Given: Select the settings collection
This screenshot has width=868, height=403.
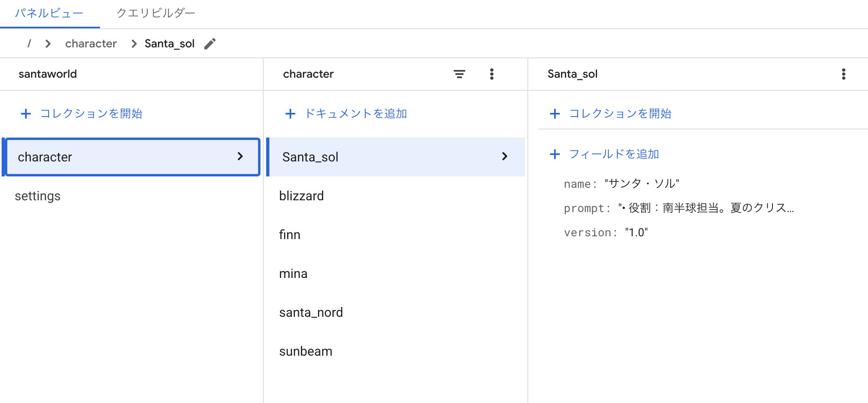Looking at the screenshot, I should [38, 196].
